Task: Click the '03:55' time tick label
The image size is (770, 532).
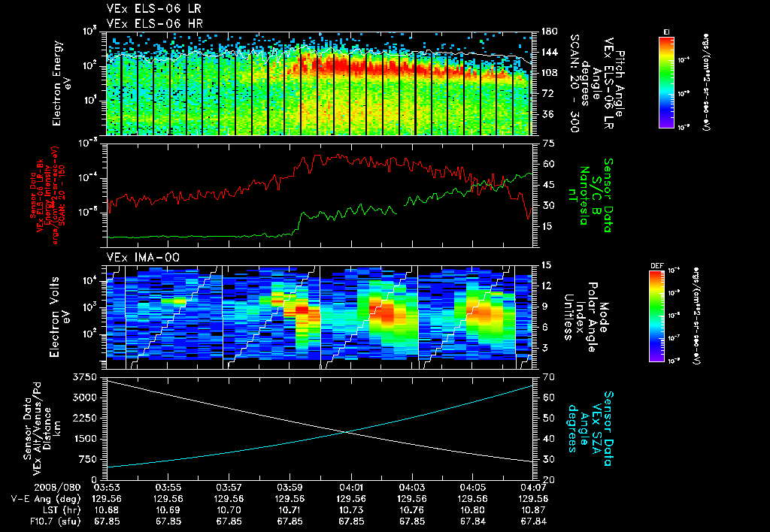Action: pos(168,488)
